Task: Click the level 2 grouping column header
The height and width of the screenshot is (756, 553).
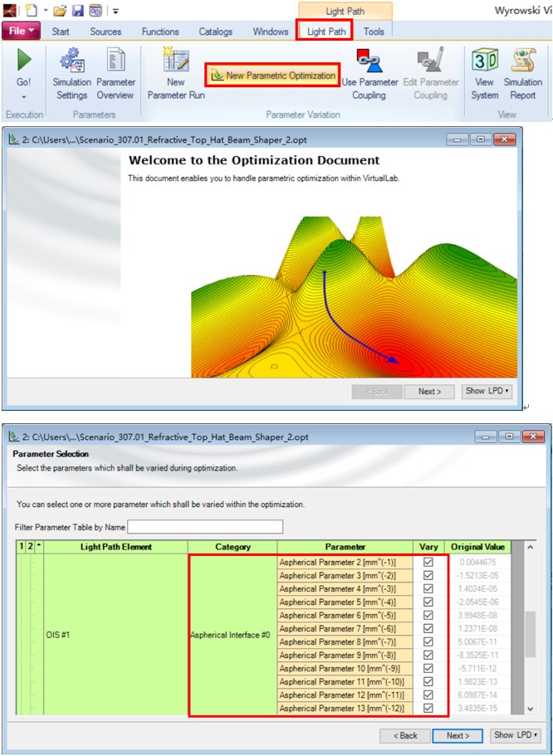Action: click(30, 547)
